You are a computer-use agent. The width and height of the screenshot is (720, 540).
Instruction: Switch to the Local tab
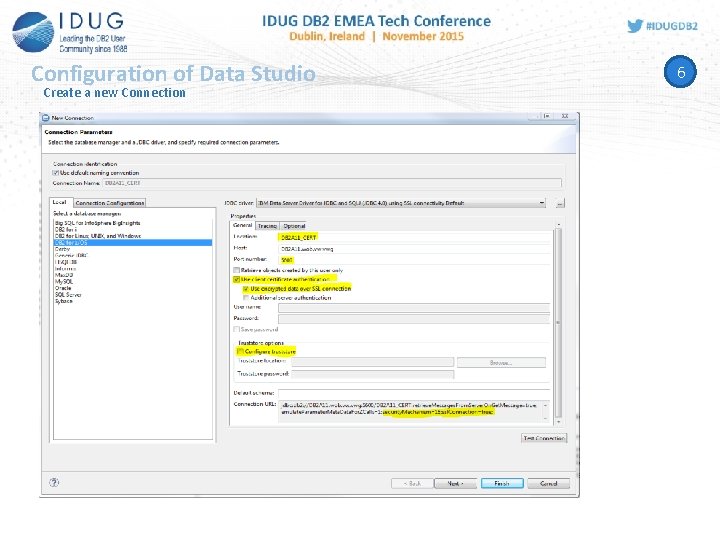click(x=60, y=202)
